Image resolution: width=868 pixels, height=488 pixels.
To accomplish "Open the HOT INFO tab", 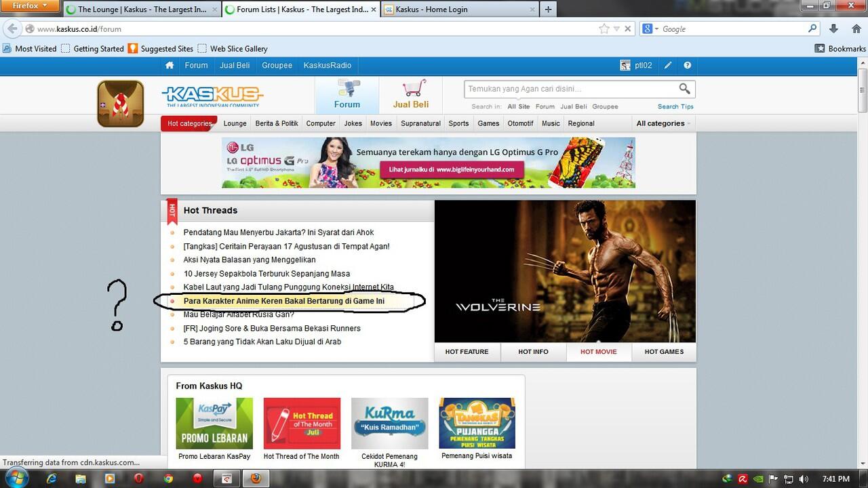I will coord(533,352).
